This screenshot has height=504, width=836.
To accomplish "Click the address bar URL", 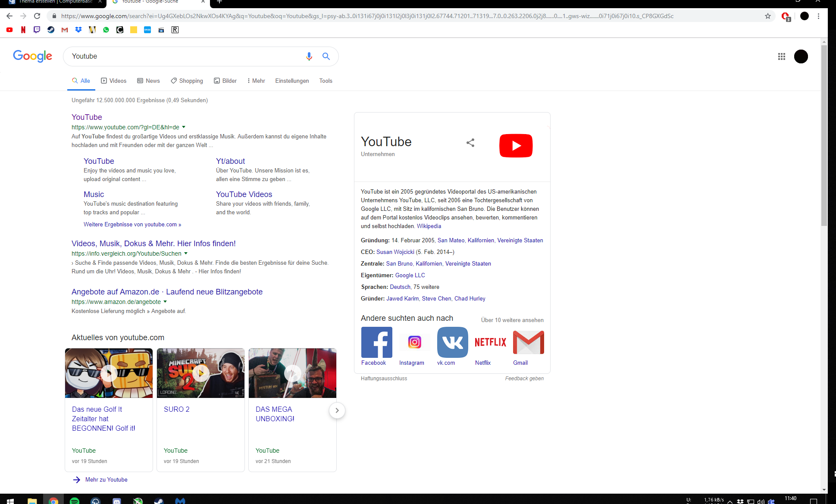I will [367, 16].
